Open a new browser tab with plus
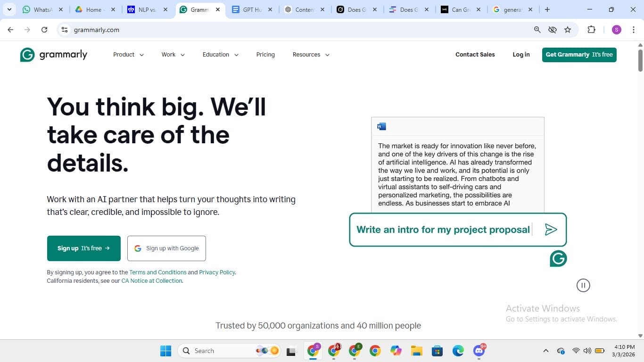Viewport: 644px width, 362px height. [x=547, y=9]
